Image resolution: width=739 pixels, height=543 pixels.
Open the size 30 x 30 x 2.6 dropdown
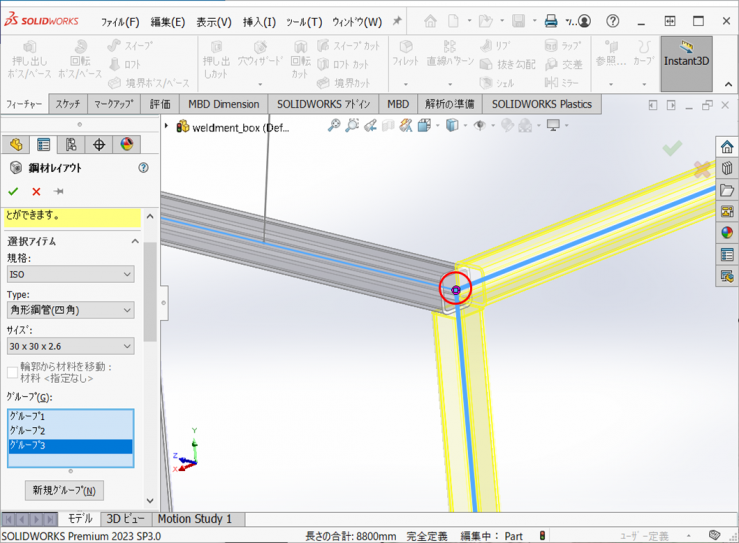(70, 346)
